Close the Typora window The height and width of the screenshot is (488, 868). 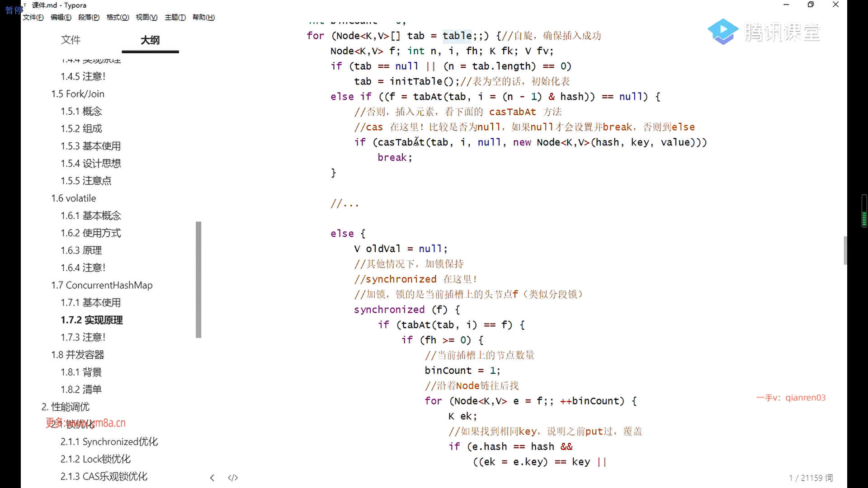(x=835, y=5)
